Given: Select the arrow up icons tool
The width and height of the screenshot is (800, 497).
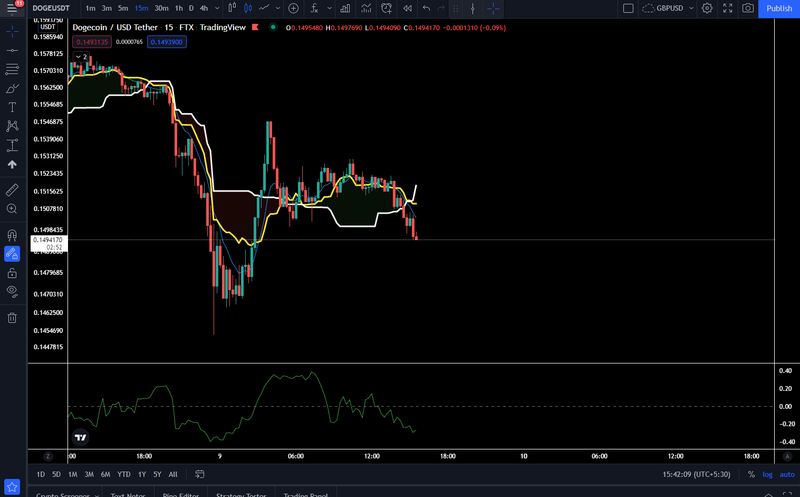Looking at the screenshot, I should tap(12, 164).
